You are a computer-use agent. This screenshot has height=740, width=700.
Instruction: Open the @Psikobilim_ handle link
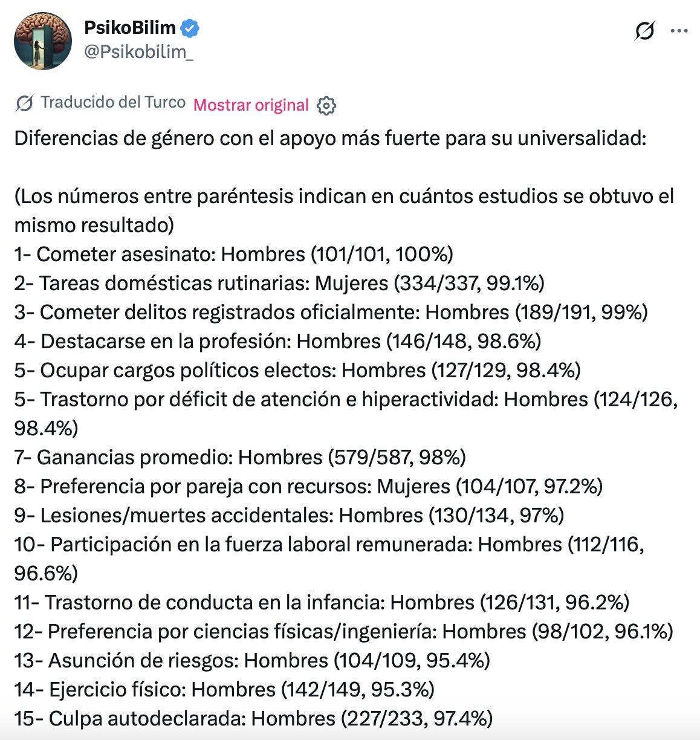(x=138, y=52)
